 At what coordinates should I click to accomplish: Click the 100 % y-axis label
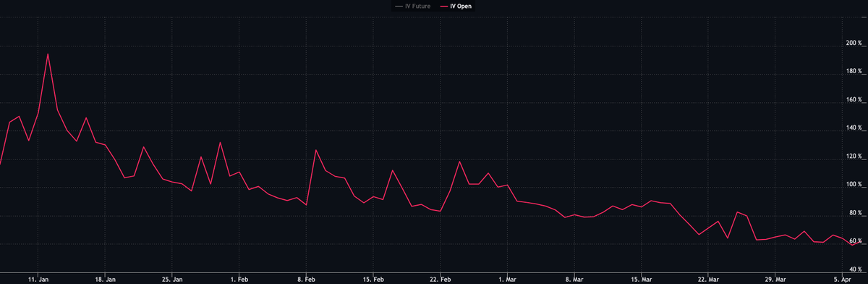tap(854, 185)
